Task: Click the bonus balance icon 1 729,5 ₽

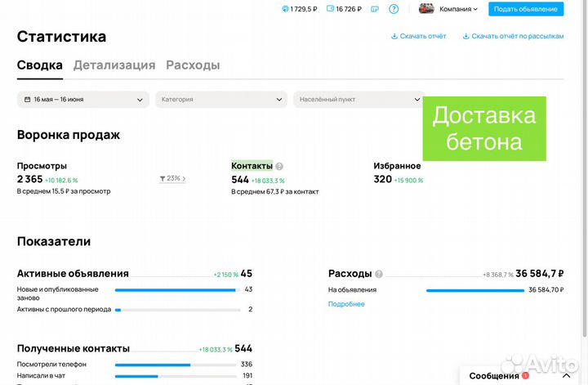Action: (284, 9)
